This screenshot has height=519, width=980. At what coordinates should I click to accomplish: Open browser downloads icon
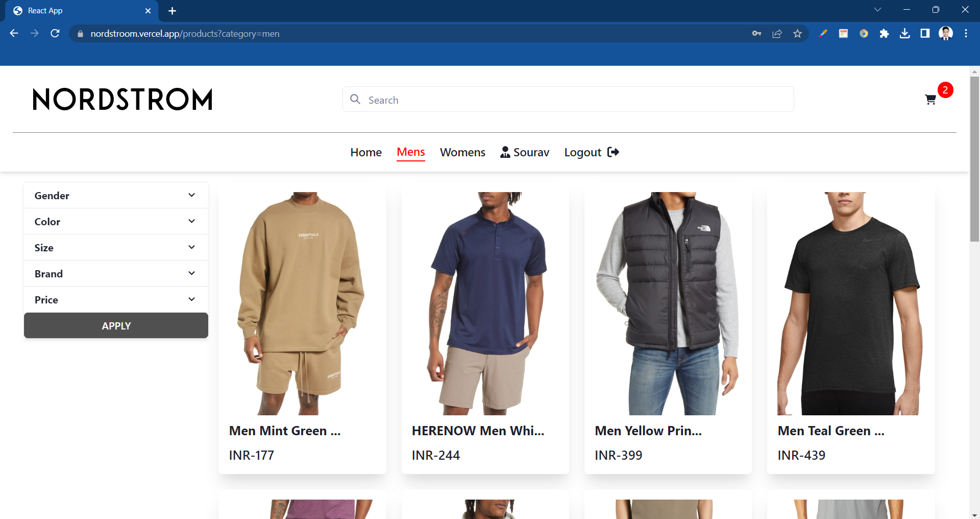click(904, 34)
